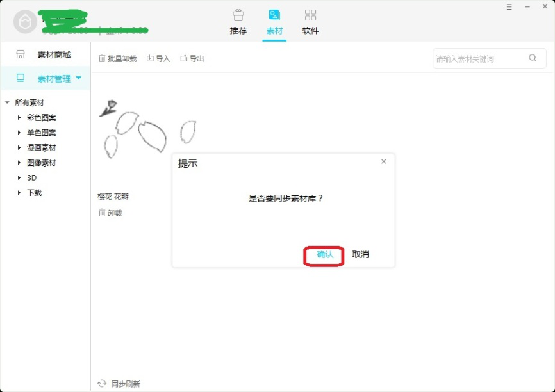Select 漫画素材 tree item
This screenshot has width=555, height=392.
(42, 147)
